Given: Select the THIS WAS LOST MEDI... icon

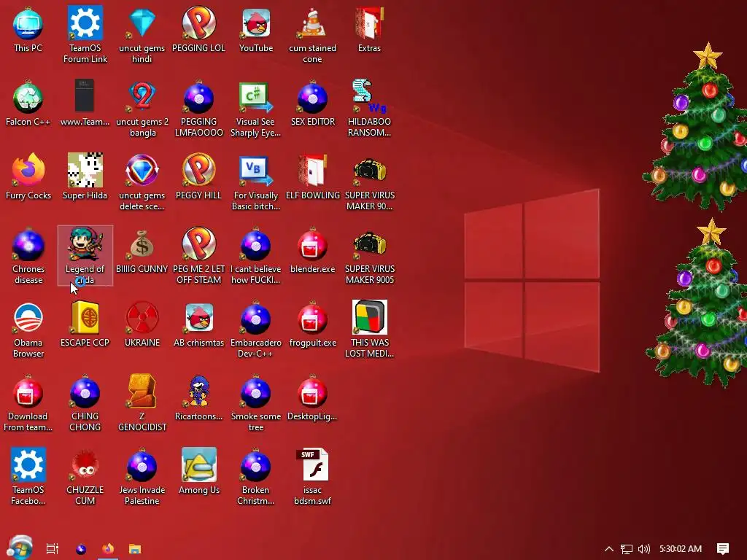Looking at the screenshot, I should 369,330.
